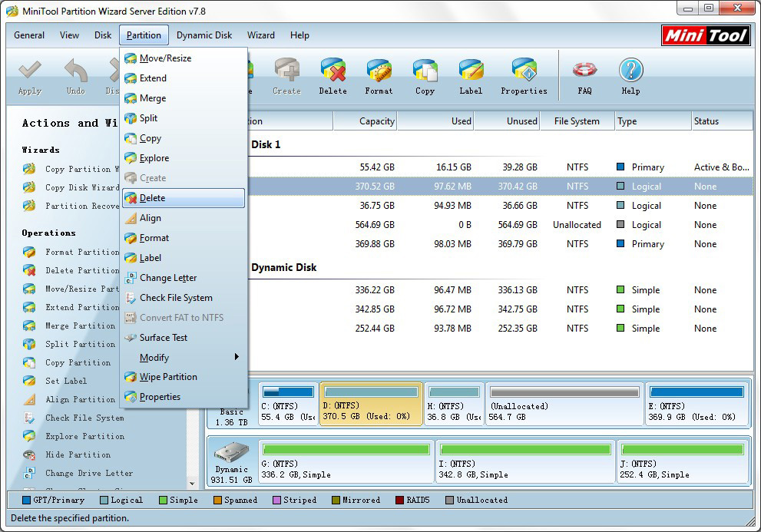Choose Change Drive Letter in sidebar

78,473
